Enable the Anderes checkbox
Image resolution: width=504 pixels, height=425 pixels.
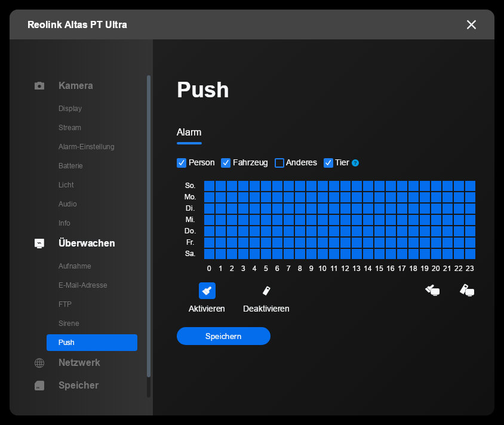click(279, 163)
